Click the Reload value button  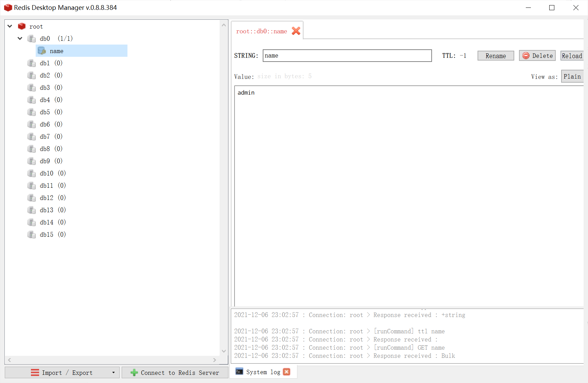[x=572, y=56]
